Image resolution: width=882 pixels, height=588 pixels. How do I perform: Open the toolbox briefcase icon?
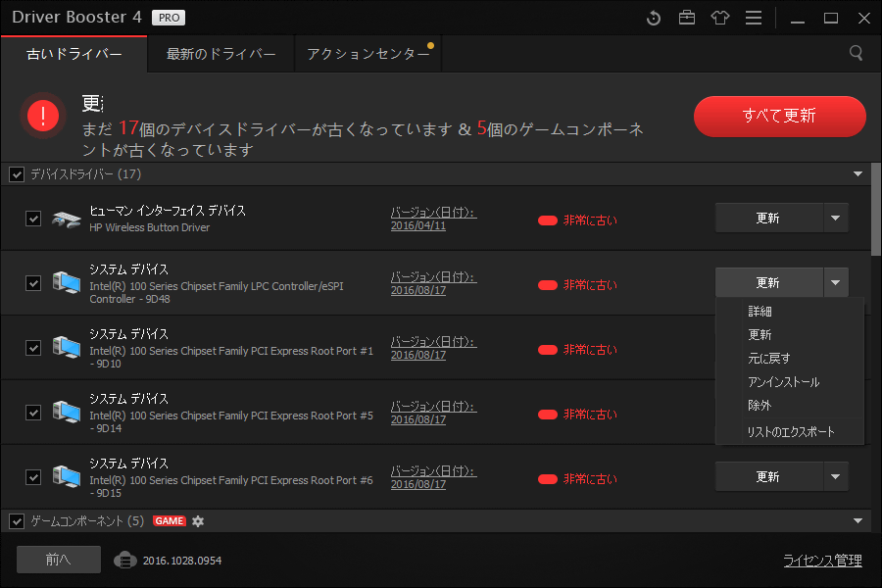687,18
